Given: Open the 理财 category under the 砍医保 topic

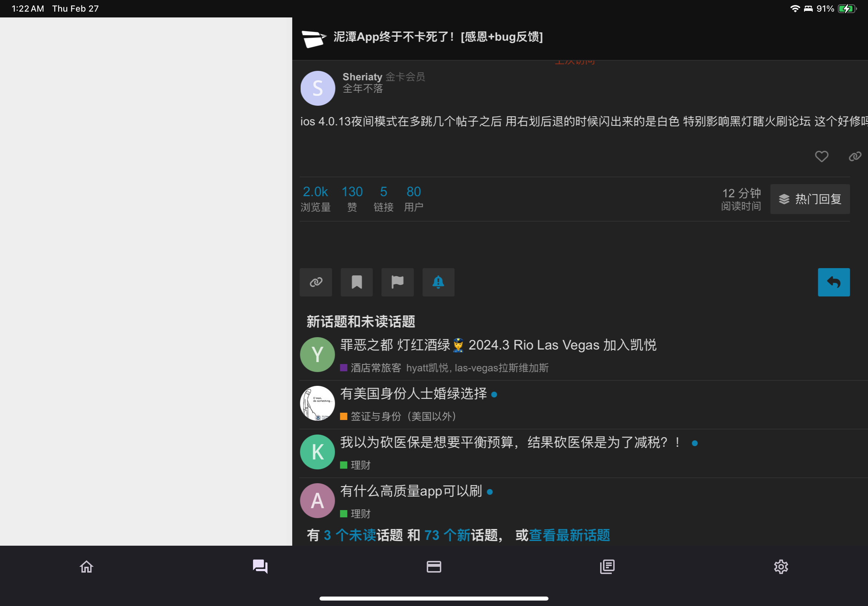Looking at the screenshot, I should (355, 465).
